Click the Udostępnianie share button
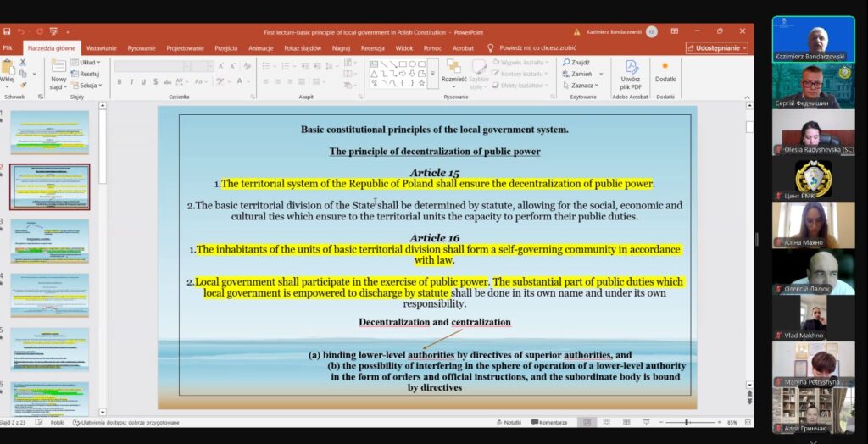868x444 pixels. [716, 48]
